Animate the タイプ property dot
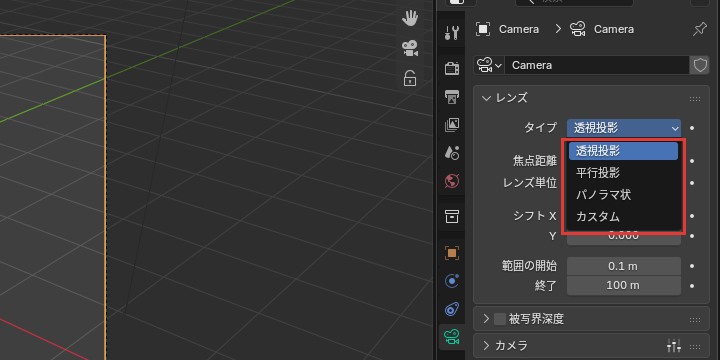The height and width of the screenshot is (360, 720). click(692, 128)
